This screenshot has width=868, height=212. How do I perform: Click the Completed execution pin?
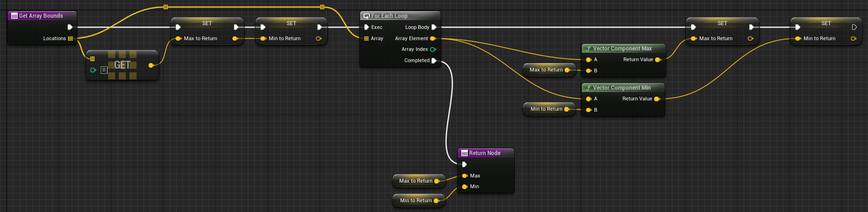pos(434,61)
